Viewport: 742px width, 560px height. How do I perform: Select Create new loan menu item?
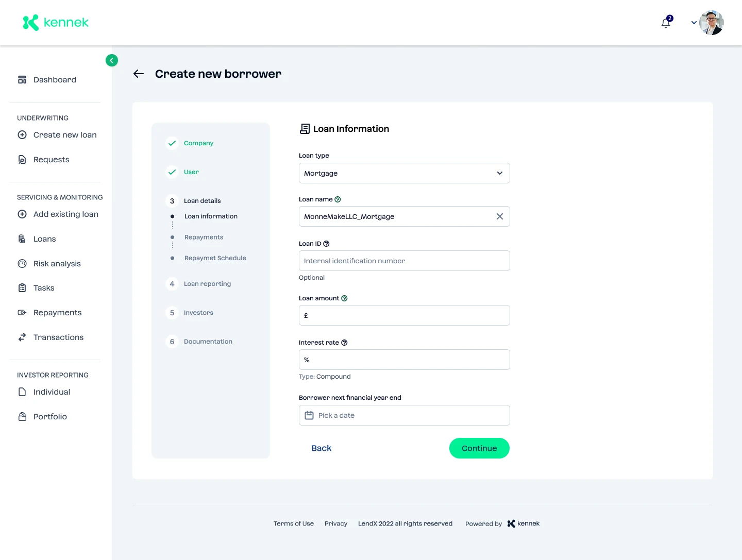(x=65, y=135)
